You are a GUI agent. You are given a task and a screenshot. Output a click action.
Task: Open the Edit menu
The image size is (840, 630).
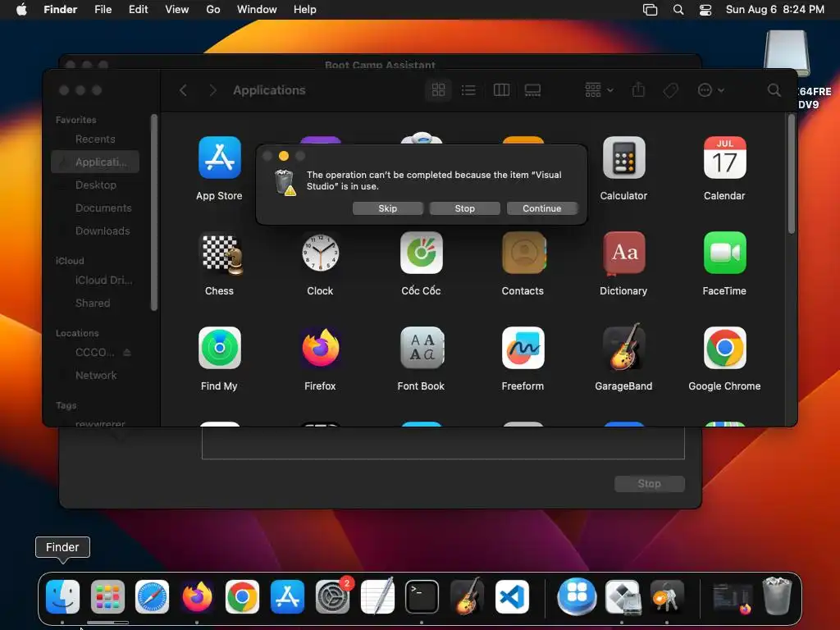click(138, 10)
